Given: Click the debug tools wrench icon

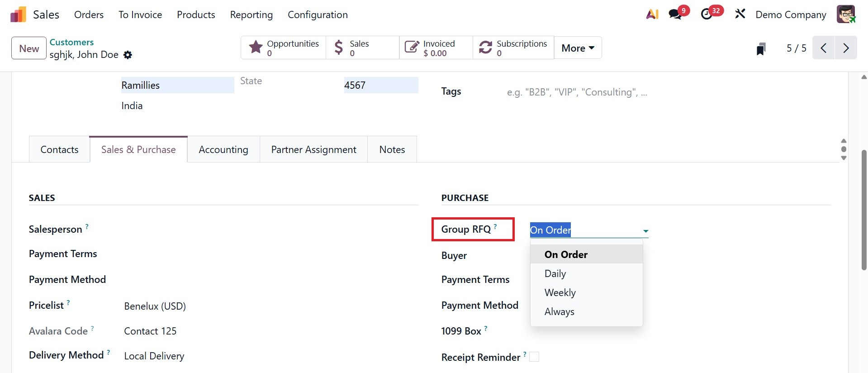Looking at the screenshot, I should [x=740, y=14].
